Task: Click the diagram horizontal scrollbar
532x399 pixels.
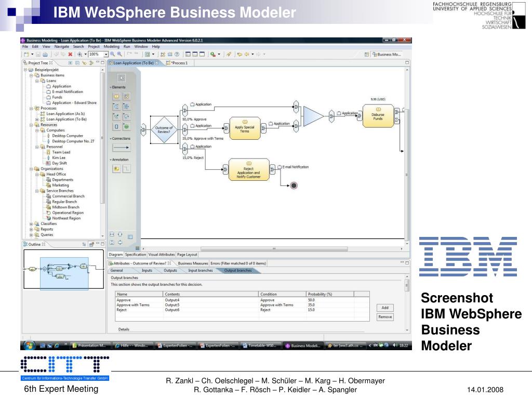Action: 274,249
